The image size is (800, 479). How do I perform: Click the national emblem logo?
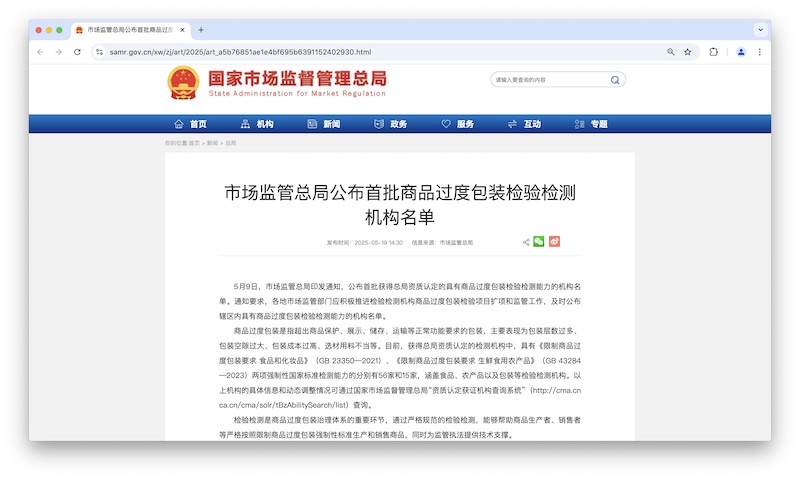(183, 82)
